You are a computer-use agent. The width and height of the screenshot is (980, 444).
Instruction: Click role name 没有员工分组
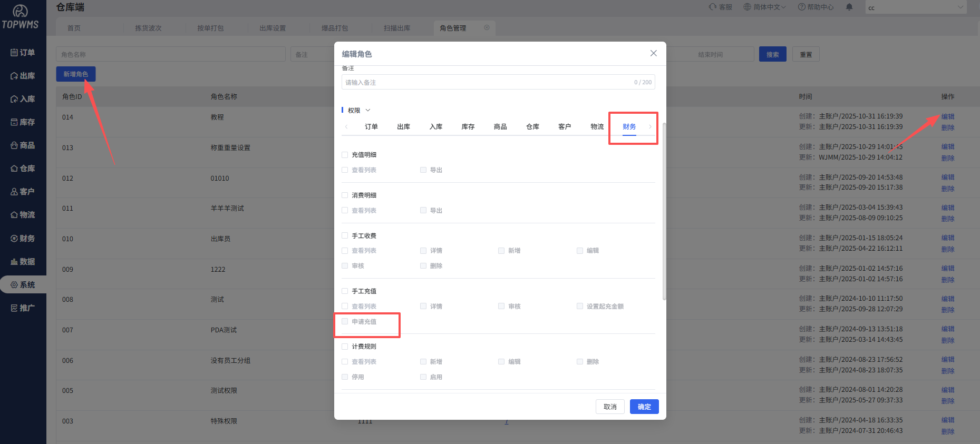pos(230,361)
